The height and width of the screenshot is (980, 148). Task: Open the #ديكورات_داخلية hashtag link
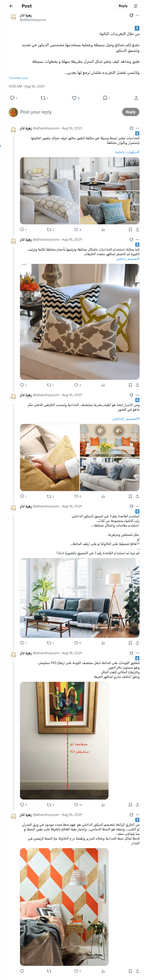coord(127,152)
